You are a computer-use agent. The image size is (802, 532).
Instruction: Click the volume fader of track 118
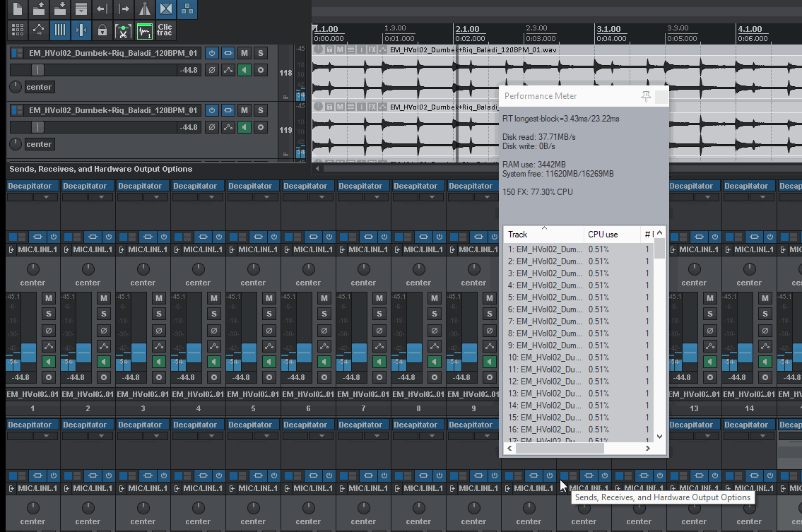38,70
